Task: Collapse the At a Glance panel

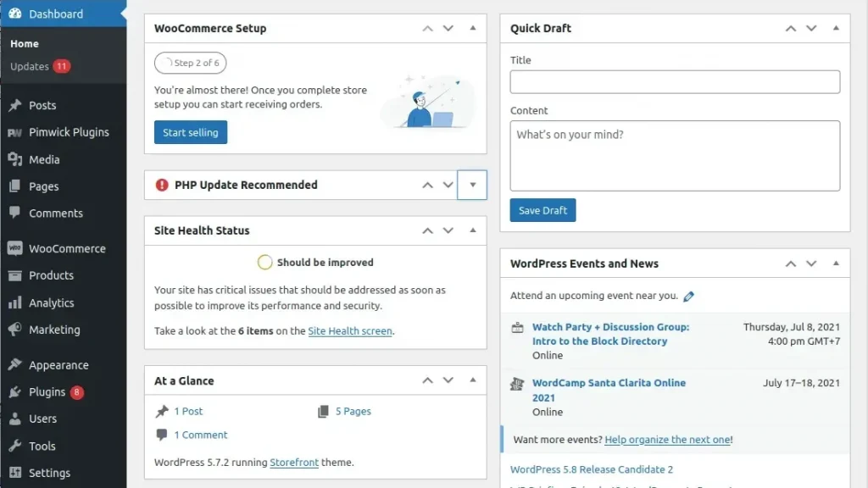Action: click(473, 380)
